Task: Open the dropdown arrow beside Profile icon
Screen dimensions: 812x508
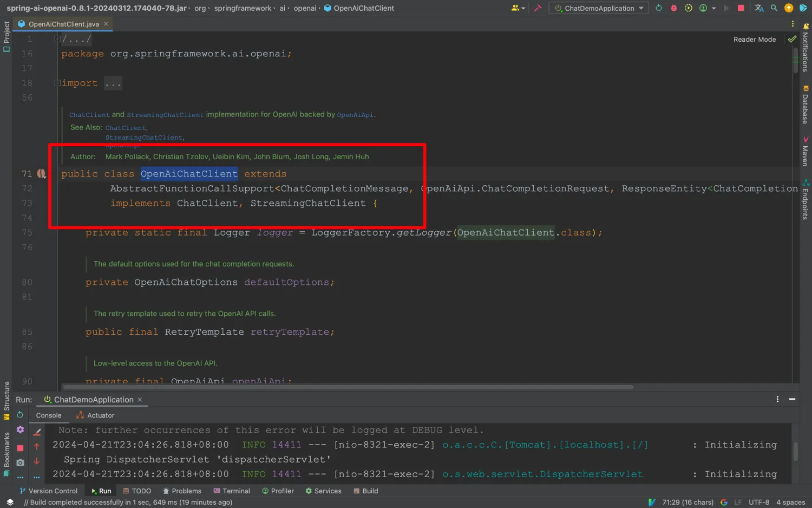Action: 714,9
